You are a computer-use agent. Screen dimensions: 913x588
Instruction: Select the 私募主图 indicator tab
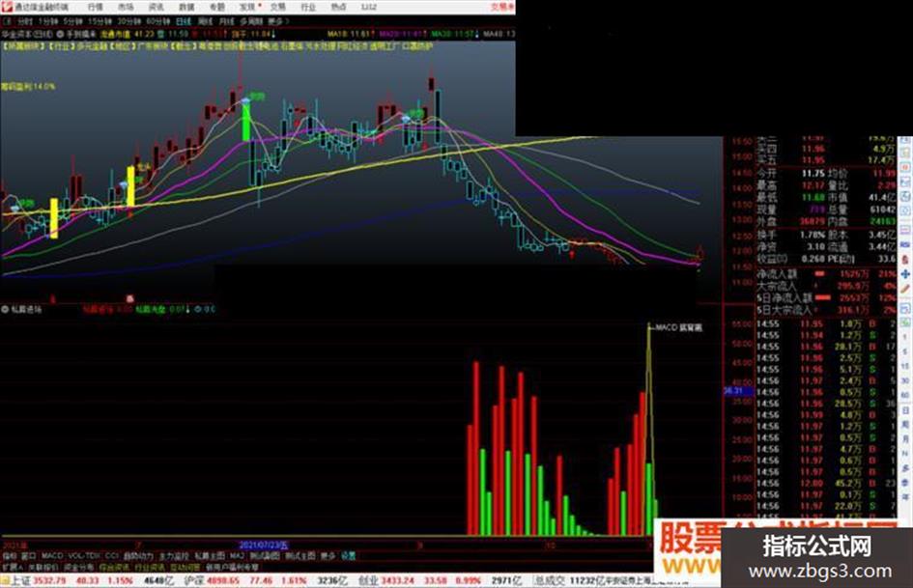210,556
